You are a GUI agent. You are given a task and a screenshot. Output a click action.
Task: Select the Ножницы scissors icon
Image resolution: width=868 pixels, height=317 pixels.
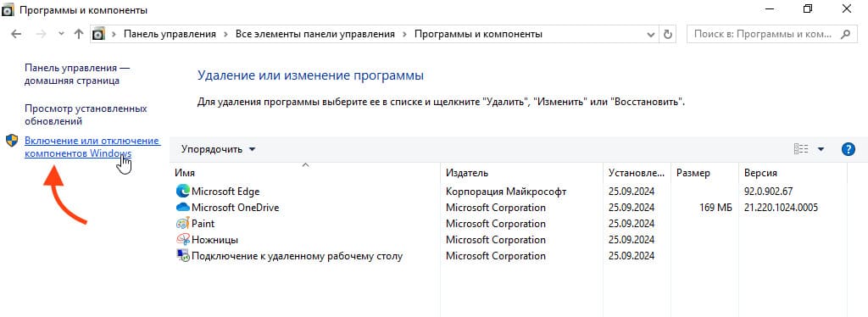click(x=182, y=240)
